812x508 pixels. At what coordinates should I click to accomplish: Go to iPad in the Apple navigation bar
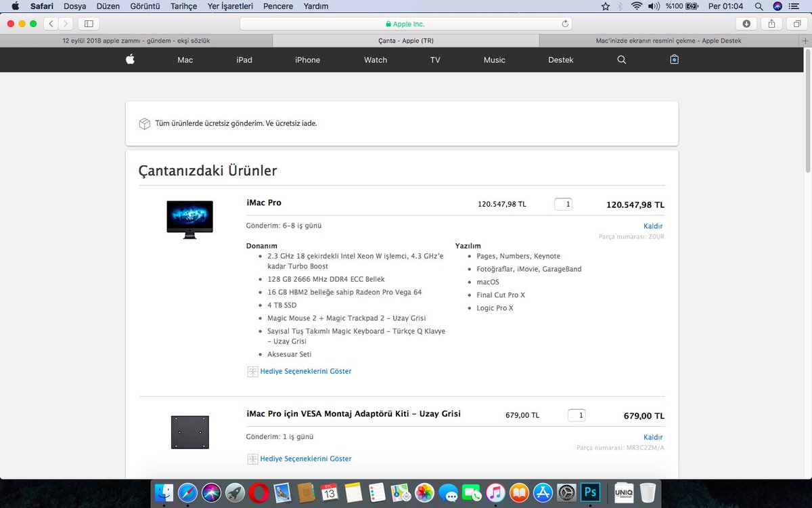coord(244,60)
